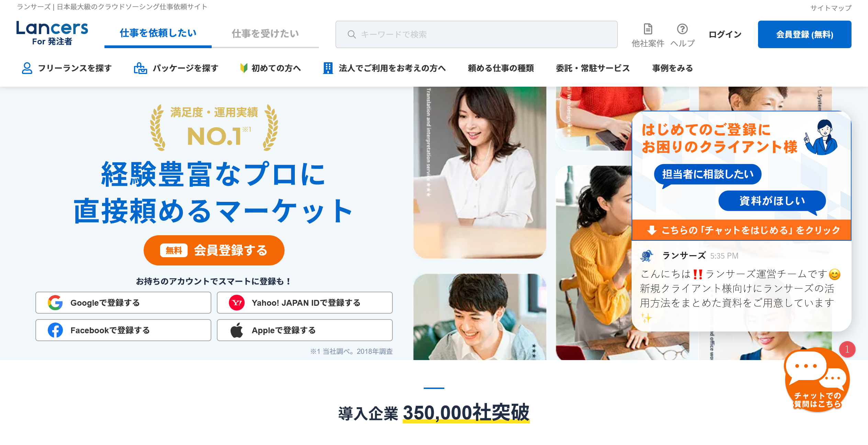Focus the キーワードで検索 search field
868x445 pixels.
[476, 34]
